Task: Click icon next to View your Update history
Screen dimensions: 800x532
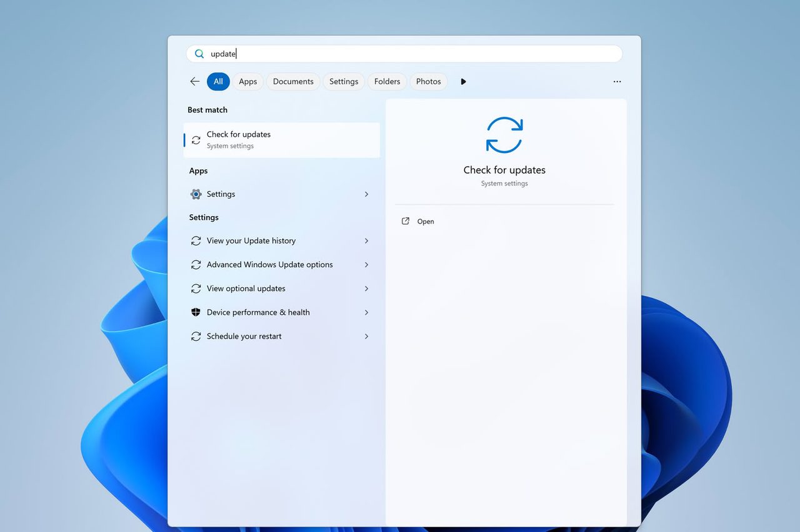Action: [x=196, y=240]
